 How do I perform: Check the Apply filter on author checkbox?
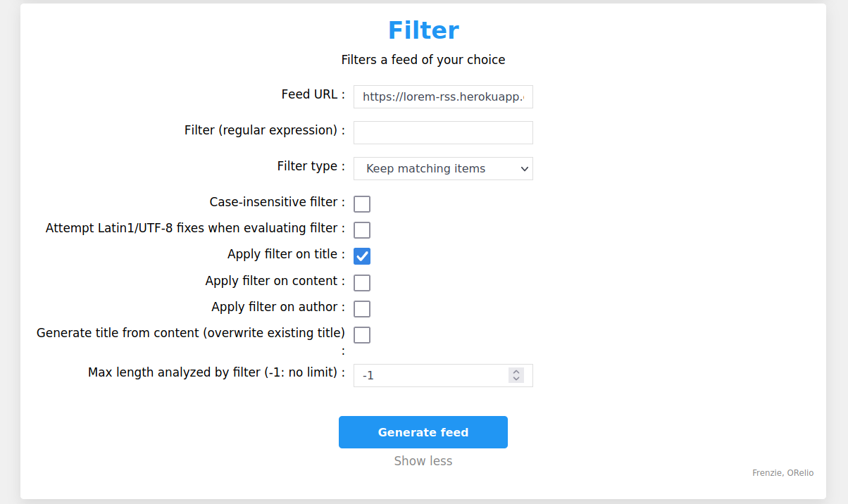362,309
